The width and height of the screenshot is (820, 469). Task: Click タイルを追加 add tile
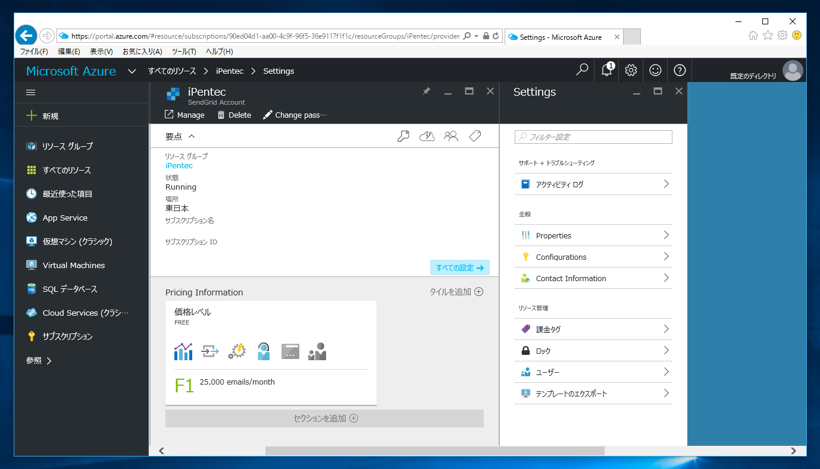click(456, 292)
